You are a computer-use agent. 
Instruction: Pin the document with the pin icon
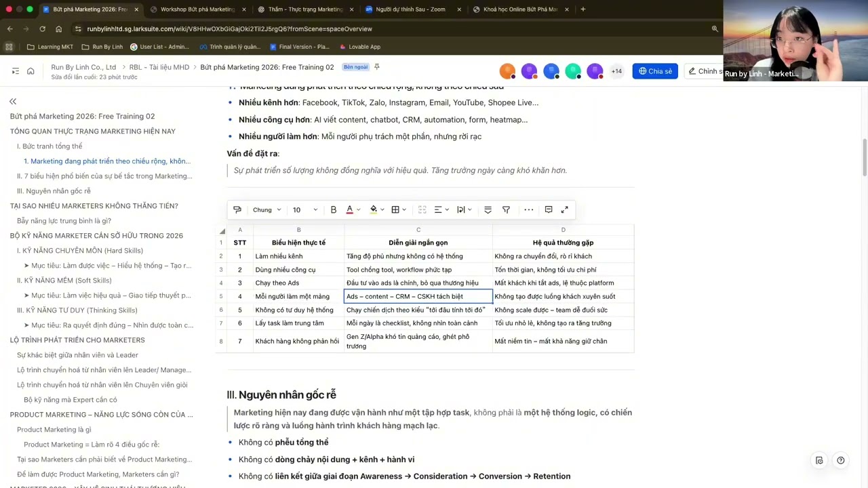tap(377, 67)
